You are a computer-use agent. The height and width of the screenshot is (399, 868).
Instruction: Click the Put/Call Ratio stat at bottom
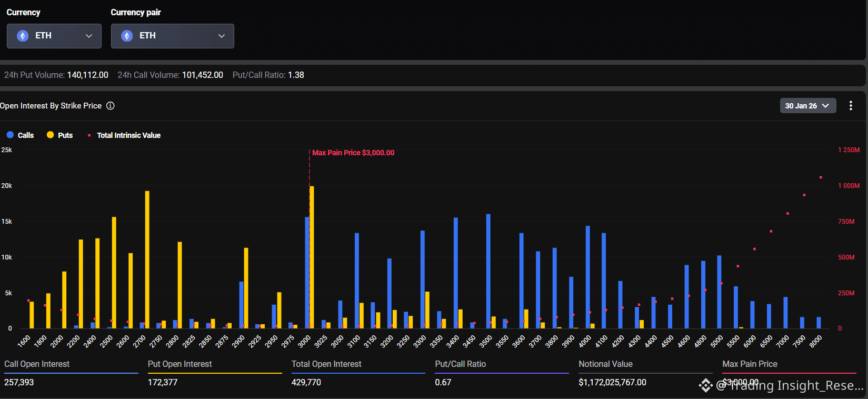pyautogui.click(x=460, y=364)
